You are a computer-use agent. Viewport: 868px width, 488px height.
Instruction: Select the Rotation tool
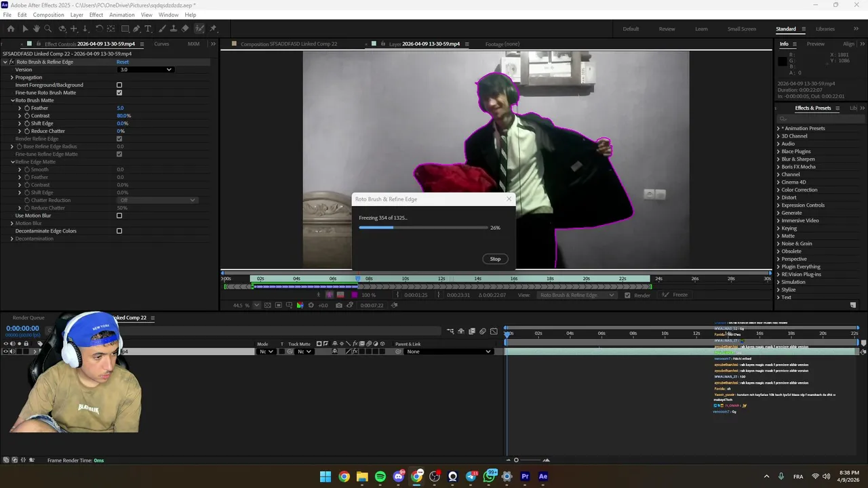99,28
